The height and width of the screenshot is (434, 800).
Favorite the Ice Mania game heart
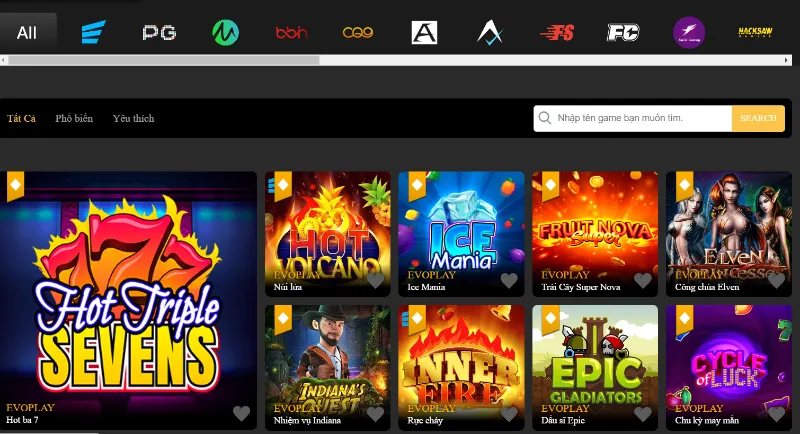tap(509, 281)
